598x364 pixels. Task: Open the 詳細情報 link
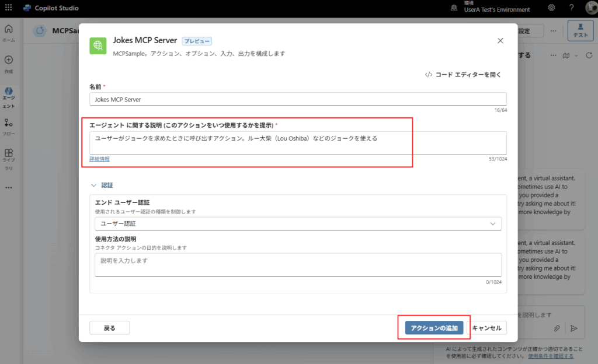99,159
